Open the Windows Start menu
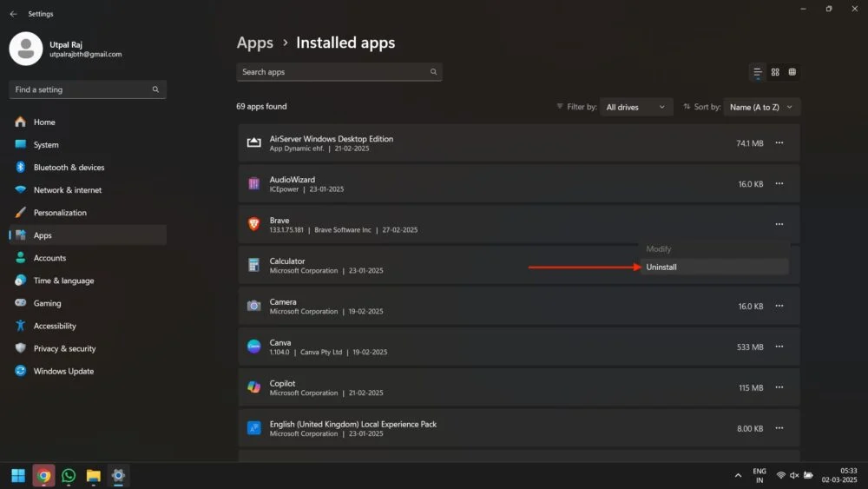868x489 pixels. point(18,476)
